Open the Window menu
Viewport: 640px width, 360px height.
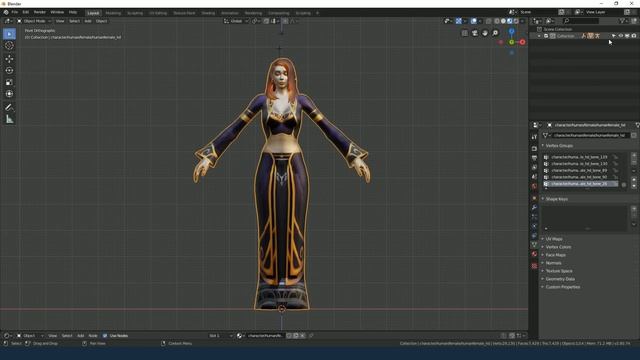tap(57, 12)
